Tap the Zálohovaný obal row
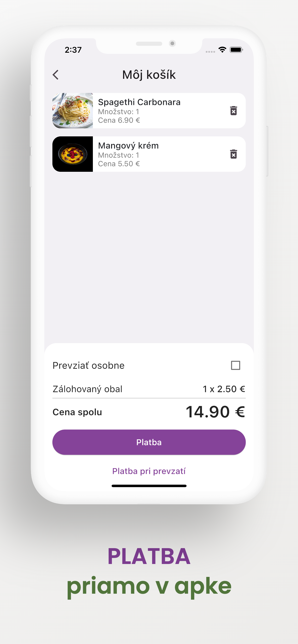298x644 pixels. click(149, 389)
